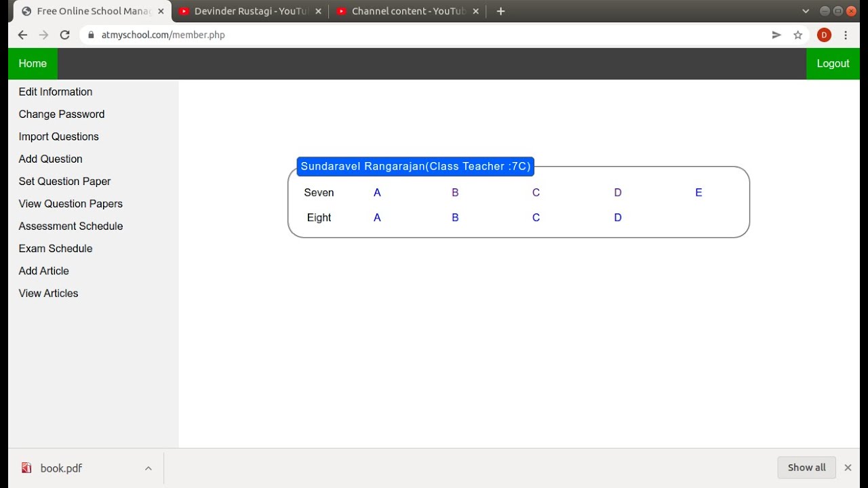Select section A in the Seven row

click(x=377, y=193)
